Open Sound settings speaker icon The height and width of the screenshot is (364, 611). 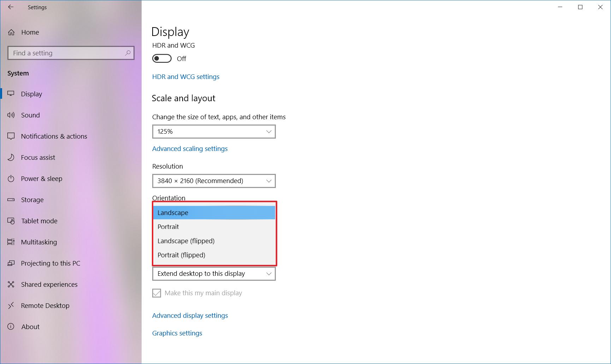(x=11, y=115)
